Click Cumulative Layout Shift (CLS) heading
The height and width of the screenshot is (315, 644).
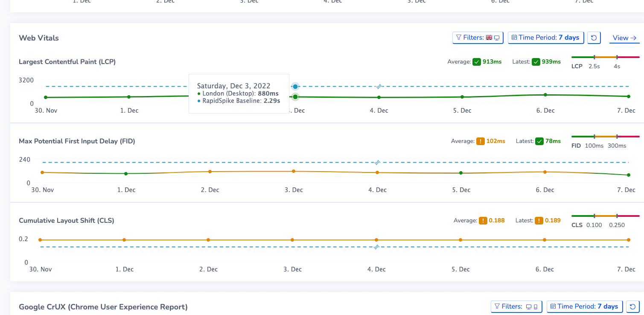point(67,221)
